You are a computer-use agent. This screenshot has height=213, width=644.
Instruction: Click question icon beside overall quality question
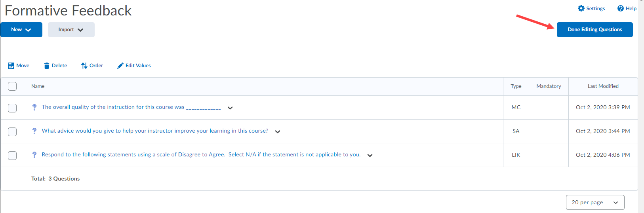(34, 107)
